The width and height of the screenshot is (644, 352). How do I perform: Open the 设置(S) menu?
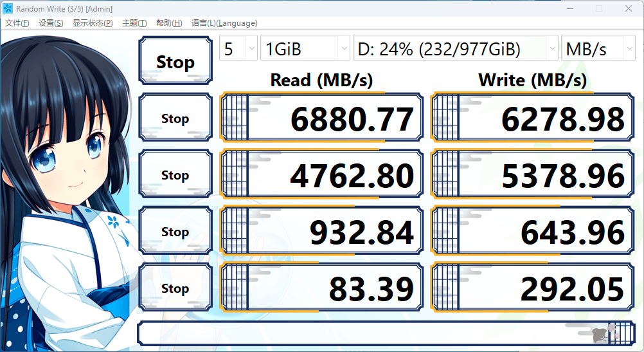51,23
